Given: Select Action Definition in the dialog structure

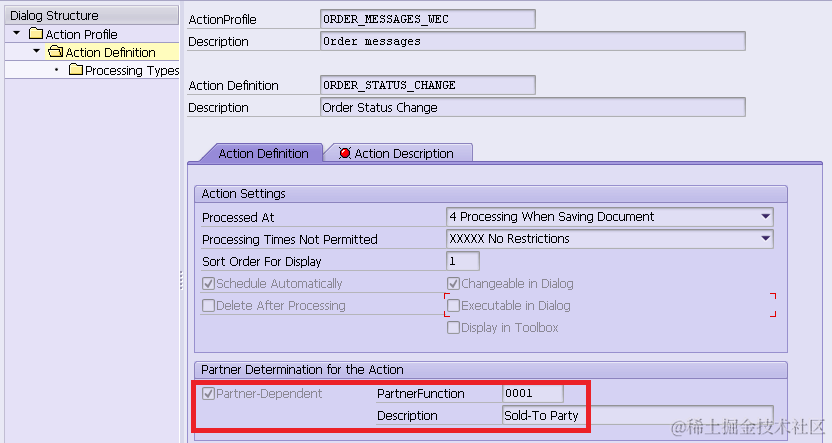Looking at the screenshot, I should (x=110, y=52).
